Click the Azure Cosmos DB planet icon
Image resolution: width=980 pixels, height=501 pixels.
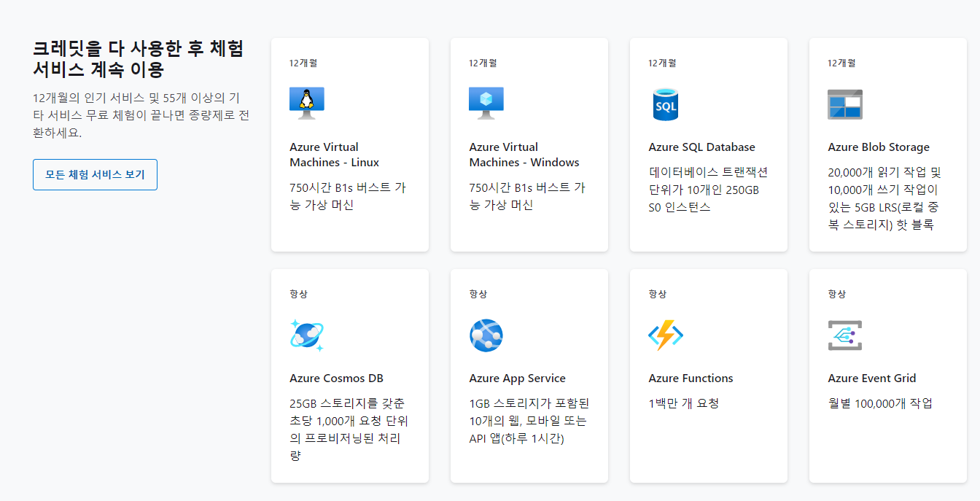tap(307, 335)
